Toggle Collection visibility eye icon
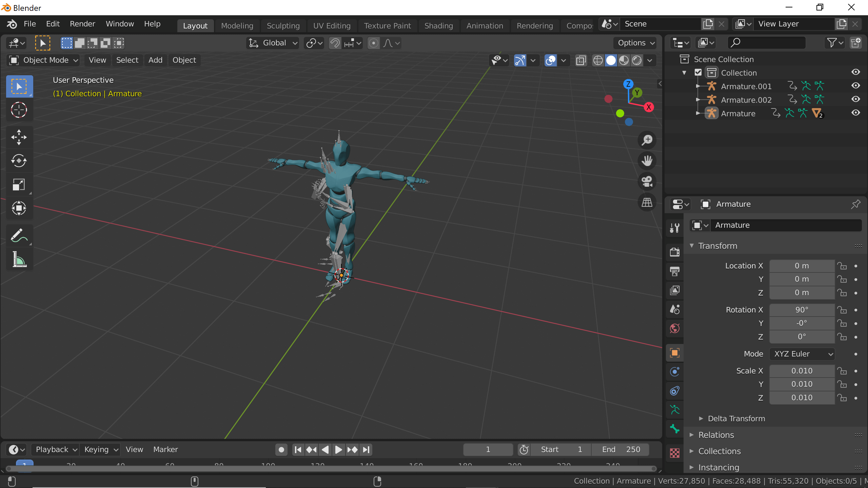868x488 pixels. (855, 72)
